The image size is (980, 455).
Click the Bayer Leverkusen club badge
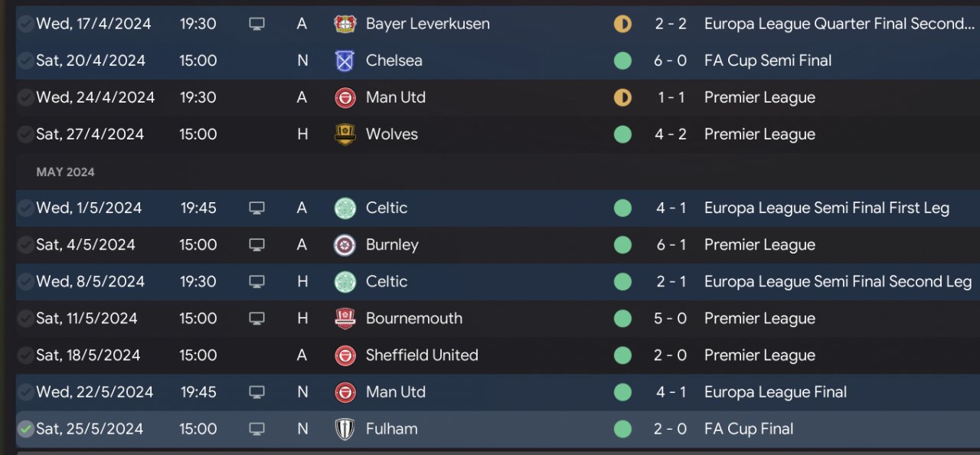point(345,24)
